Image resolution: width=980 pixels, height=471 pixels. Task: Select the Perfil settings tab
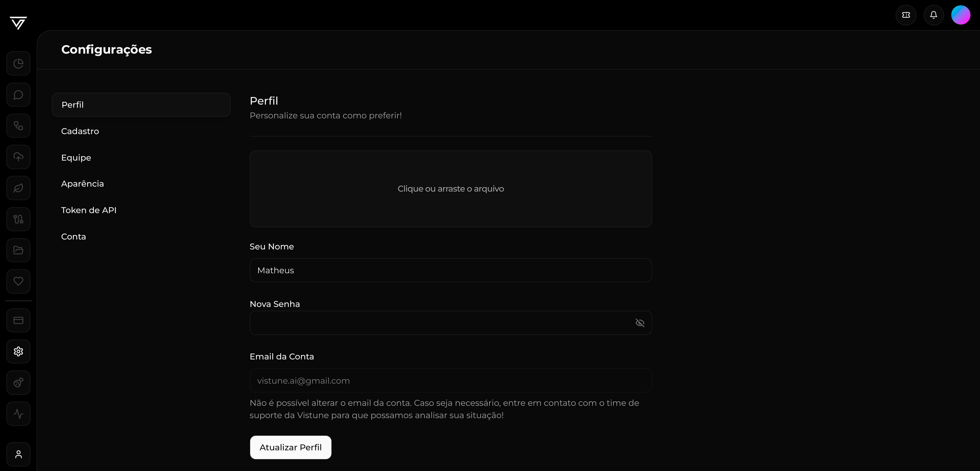pyautogui.click(x=141, y=105)
